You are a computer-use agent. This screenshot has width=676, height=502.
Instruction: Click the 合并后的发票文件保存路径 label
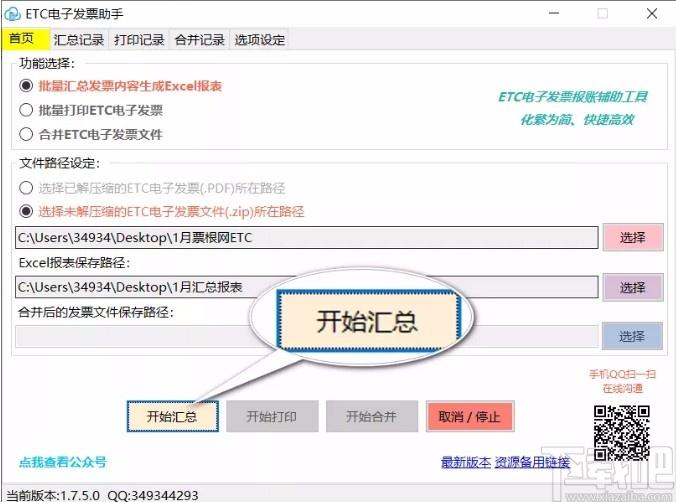point(96,312)
